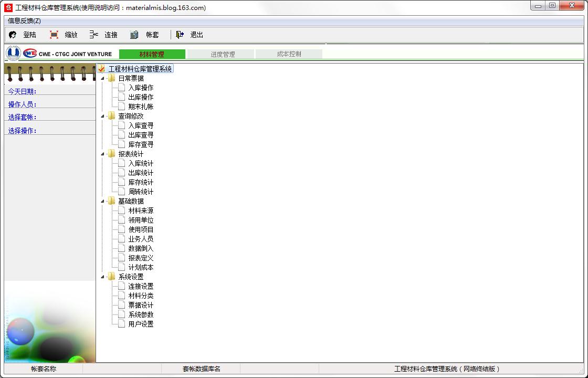Click the 基础数据 folder icon

(111, 201)
